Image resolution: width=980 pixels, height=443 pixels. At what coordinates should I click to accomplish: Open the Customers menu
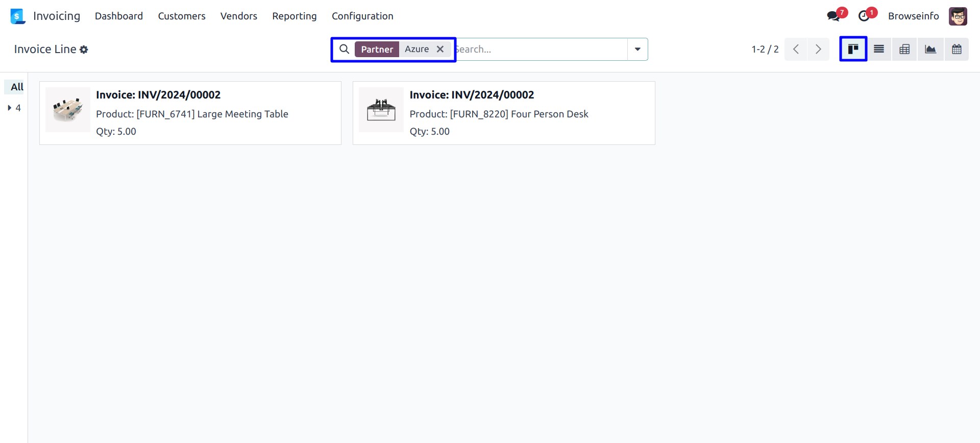pyautogui.click(x=182, y=16)
